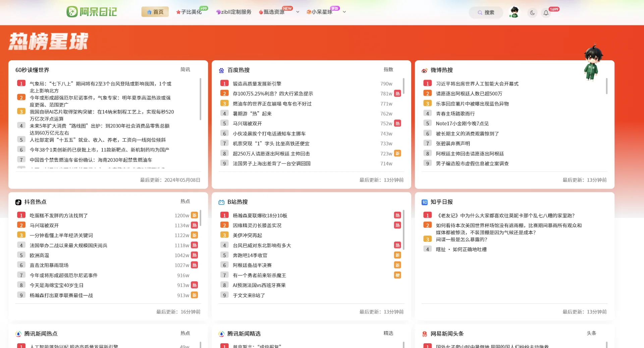Click the 阿呆日记 site logo
The image size is (644, 348).
click(92, 12)
